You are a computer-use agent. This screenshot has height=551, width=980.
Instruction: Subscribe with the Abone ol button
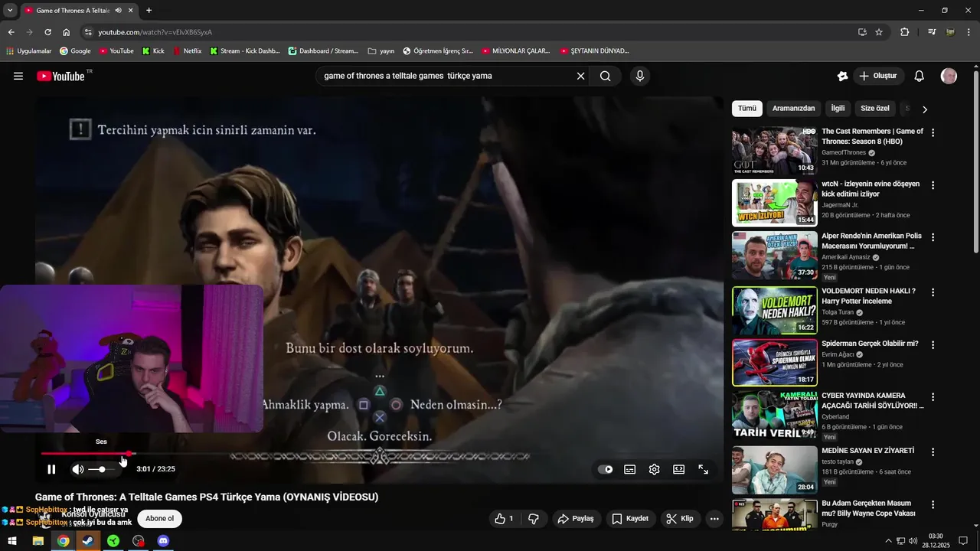coord(159,518)
